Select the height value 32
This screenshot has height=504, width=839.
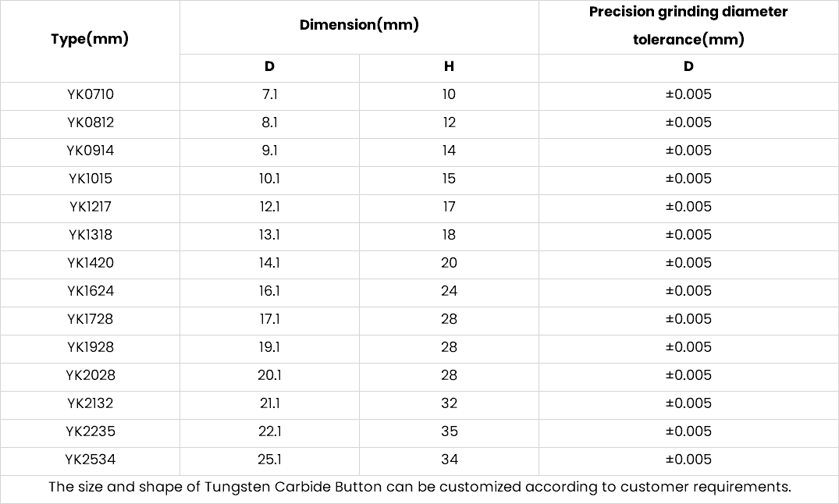tap(449, 403)
